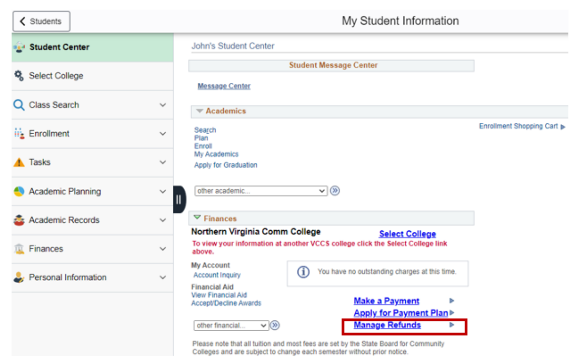The height and width of the screenshot is (364, 588).
Task: Select the Academic Planning pie-chart icon
Action: click(x=19, y=191)
